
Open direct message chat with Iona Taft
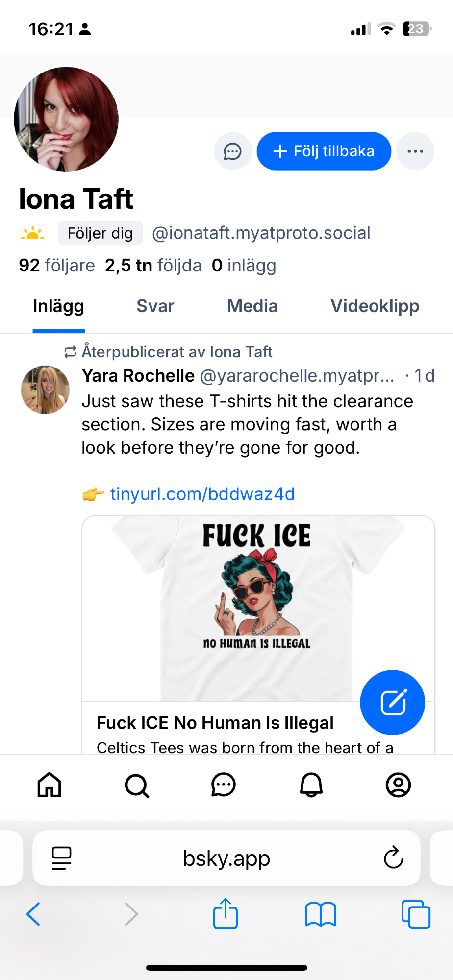coord(232,151)
